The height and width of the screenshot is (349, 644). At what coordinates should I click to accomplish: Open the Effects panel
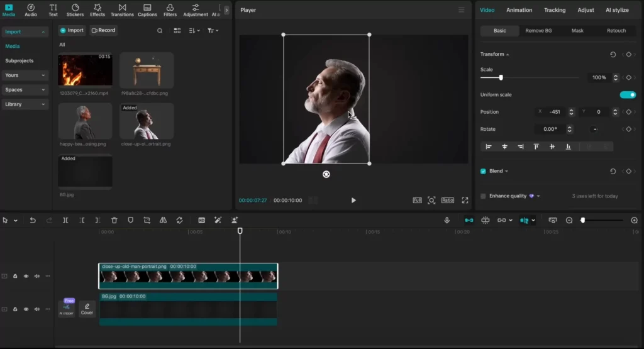(x=97, y=10)
